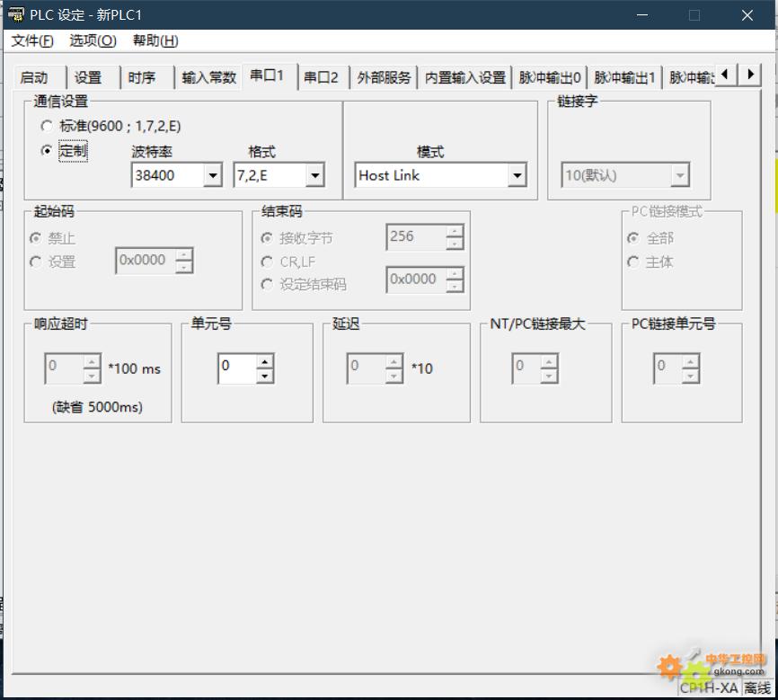Open the 帮助(H) menu
Image resolution: width=778 pixels, height=700 pixels.
coord(155,40)
